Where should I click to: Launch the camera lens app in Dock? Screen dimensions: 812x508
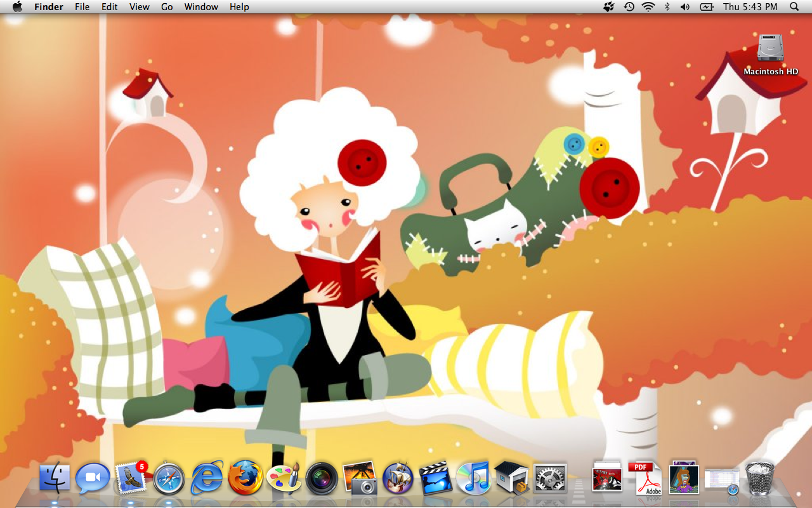tap(322, 479)
